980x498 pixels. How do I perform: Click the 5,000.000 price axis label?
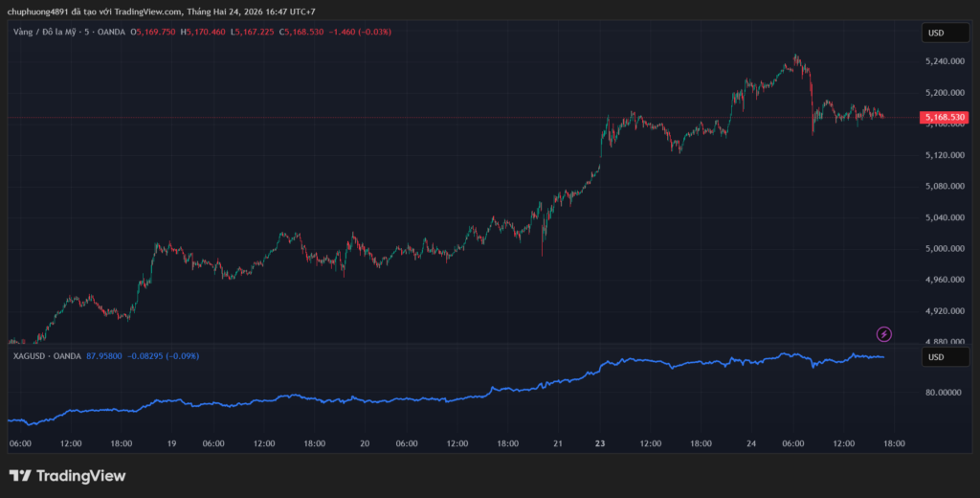point(945,248)
